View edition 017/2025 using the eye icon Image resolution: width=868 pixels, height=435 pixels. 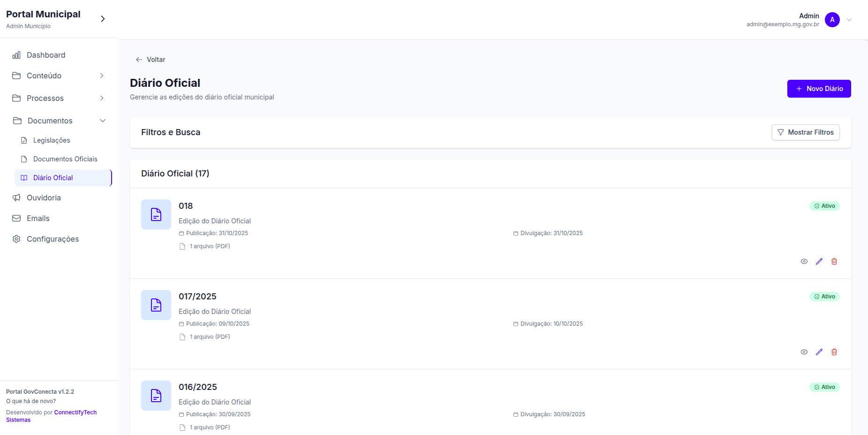coord(804,352)
